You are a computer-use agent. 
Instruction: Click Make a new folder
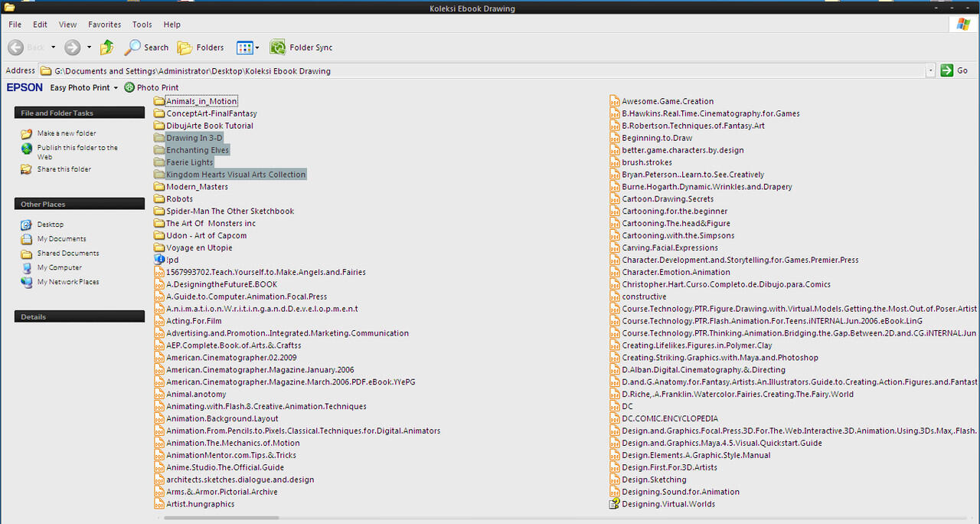point(67,133)
